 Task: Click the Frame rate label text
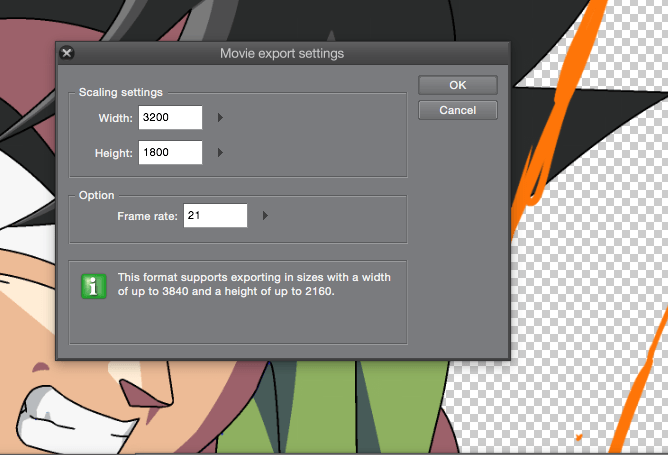pyautogui.click(x=147, y=216)
